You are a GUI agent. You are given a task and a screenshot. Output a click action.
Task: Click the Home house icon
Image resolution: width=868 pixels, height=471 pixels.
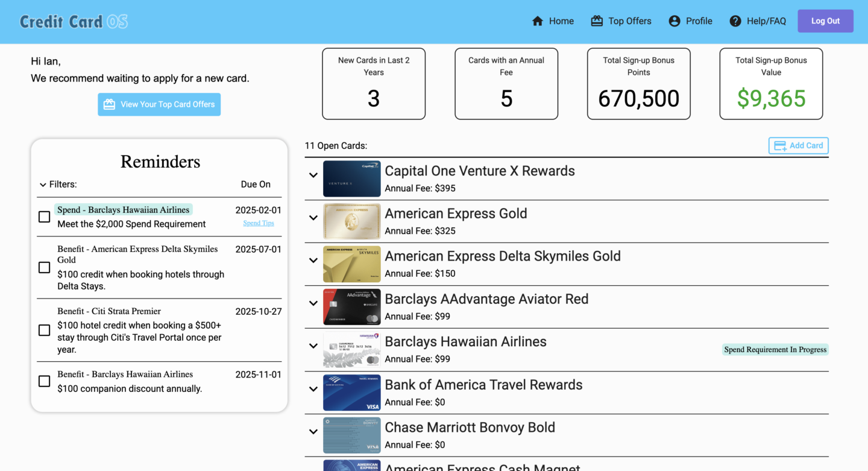coord(538,21)
